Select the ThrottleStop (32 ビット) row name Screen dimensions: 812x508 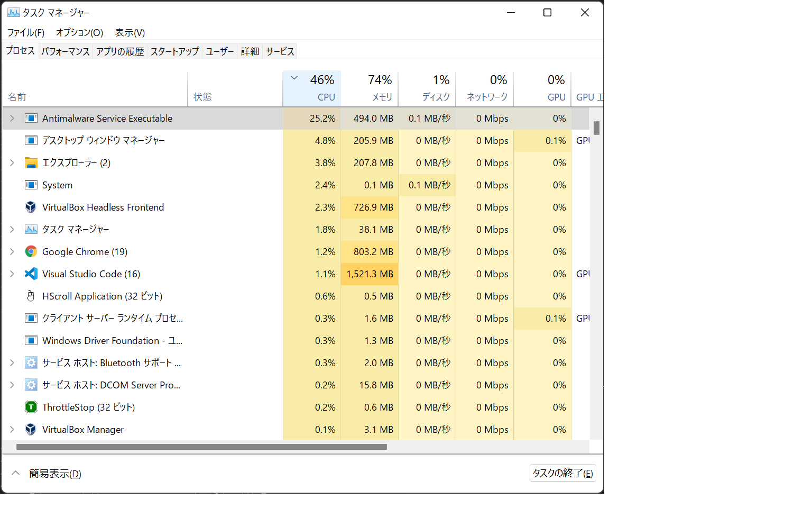point(89,407)
